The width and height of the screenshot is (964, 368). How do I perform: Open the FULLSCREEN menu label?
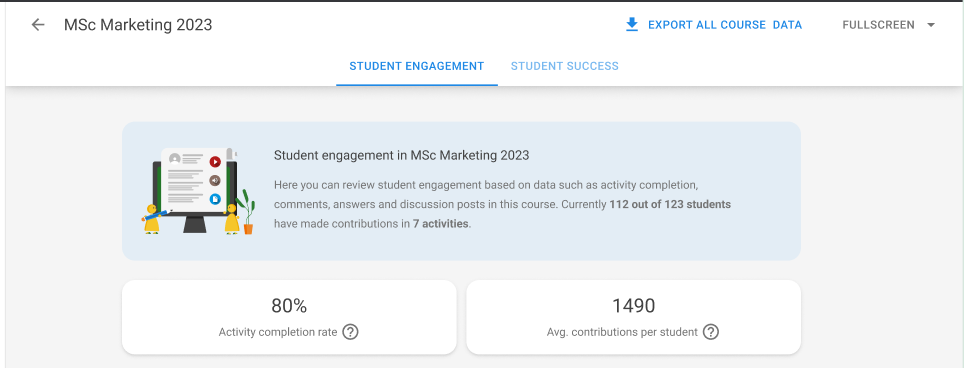(879, 25)
